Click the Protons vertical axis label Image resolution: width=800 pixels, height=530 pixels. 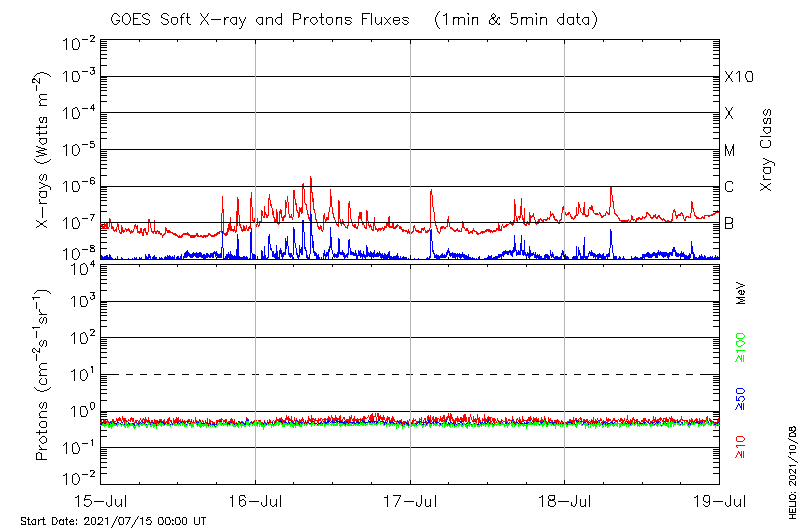[44, 376]
